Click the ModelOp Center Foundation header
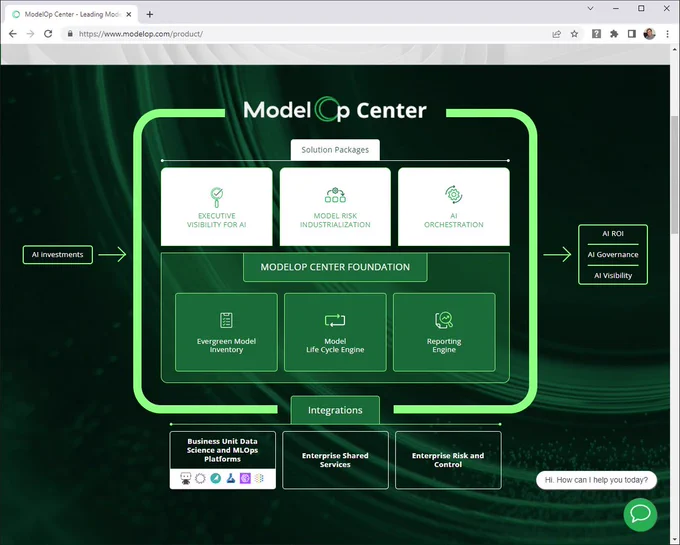The width and height of the screenshot is (680, 545). tap(335, 267)
